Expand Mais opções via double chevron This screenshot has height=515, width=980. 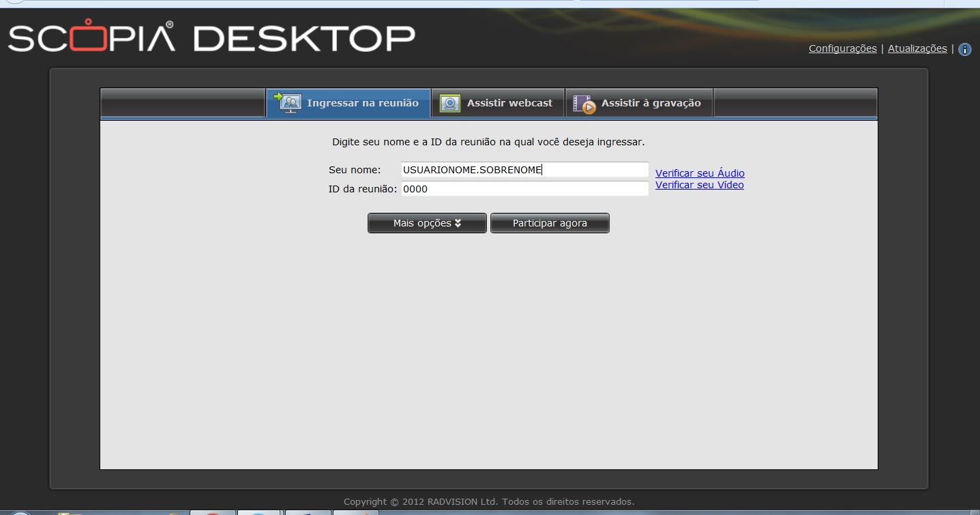pyautogui.click(x=458, y=223)
